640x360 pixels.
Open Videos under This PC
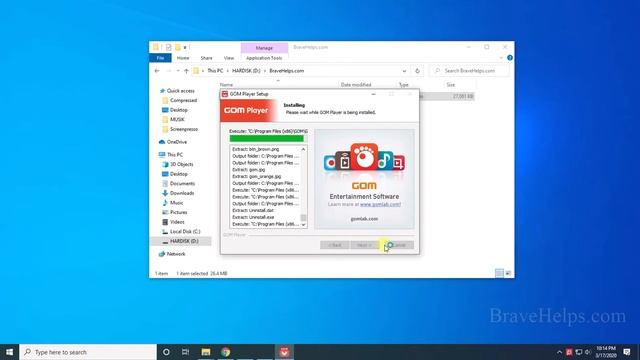point(177,222)
